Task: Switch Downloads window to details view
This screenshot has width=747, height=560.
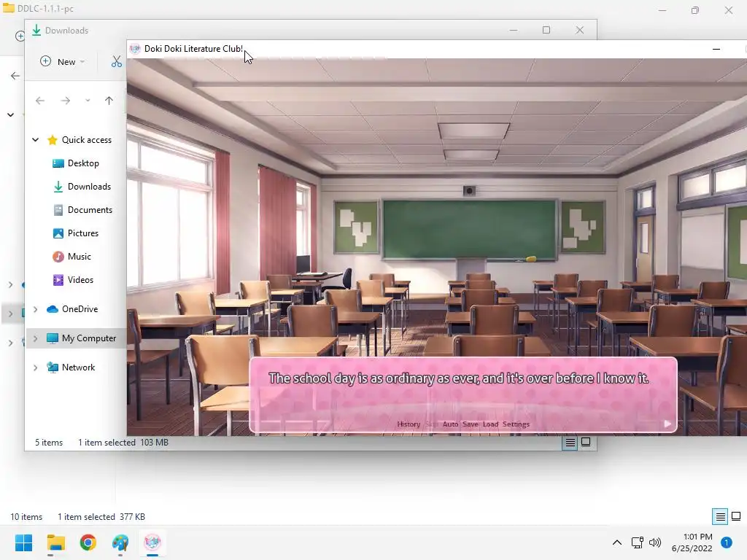Action: (x=570, y=443)
